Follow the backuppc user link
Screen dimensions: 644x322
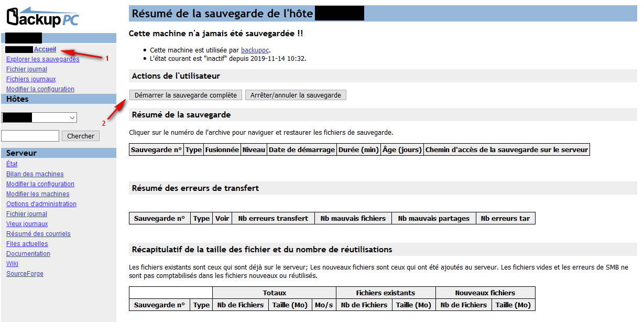tap(255, 50)
